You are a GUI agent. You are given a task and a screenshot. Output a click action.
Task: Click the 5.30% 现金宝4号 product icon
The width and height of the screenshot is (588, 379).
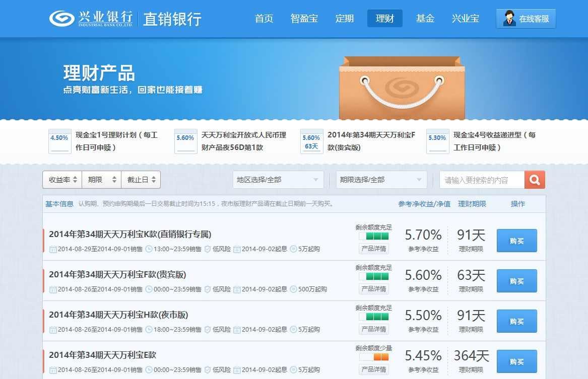438,141
